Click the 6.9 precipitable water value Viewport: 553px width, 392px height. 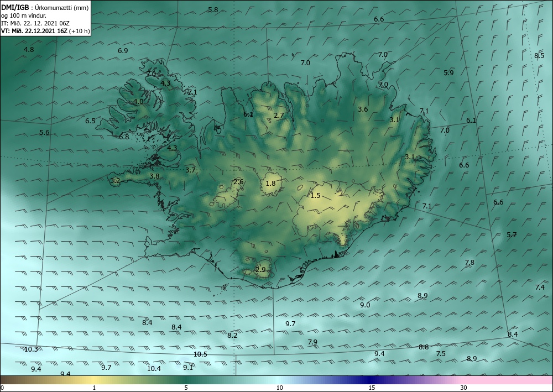[123, 51]
